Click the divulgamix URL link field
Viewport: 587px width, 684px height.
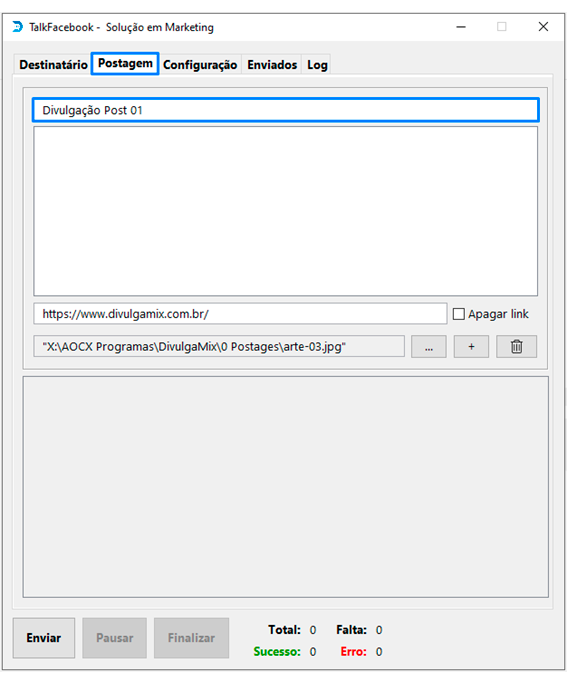[240, 314]
